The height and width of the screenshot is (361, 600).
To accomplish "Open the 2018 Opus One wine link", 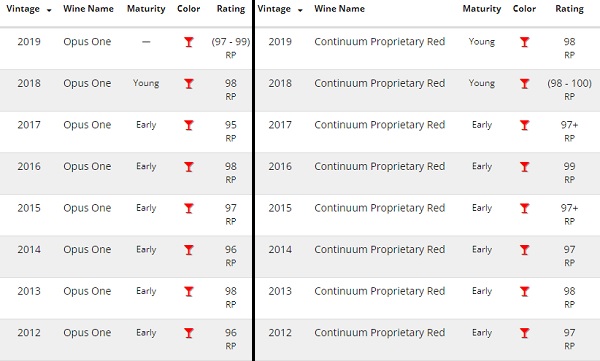I will [87, 83].
